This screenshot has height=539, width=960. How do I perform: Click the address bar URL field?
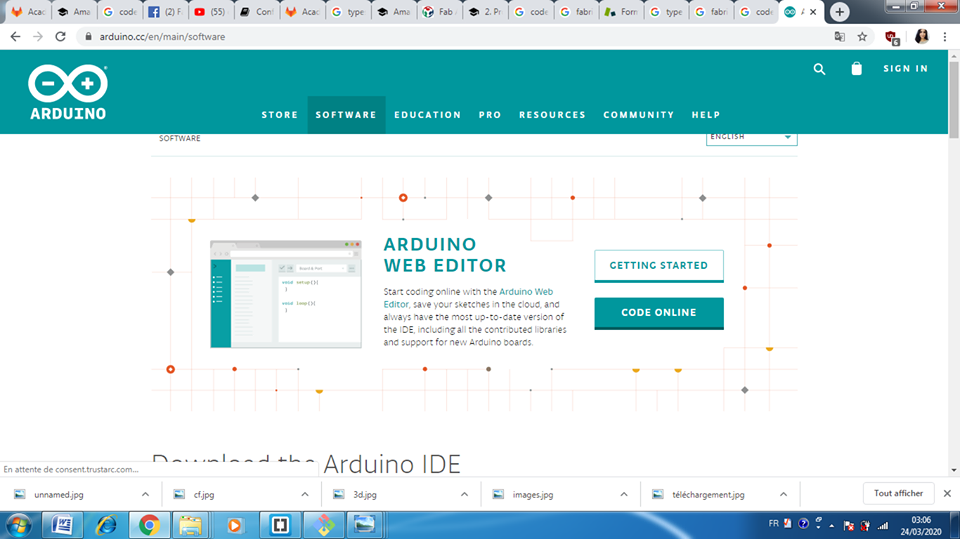pyautogui.click(x=453, y=37)
